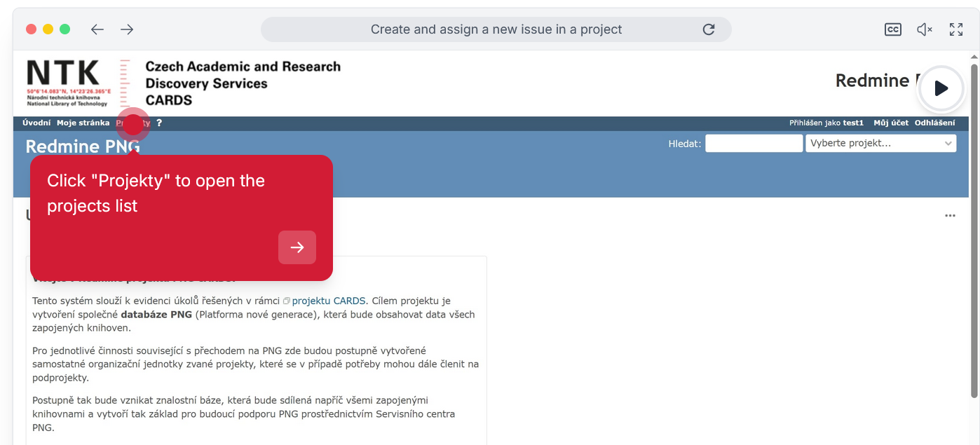Toggle closed captions with the CC icon

pyautogui.click(x=892, y=29)
